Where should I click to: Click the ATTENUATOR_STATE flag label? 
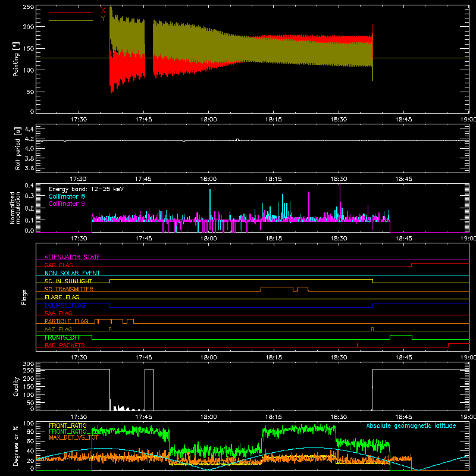(x=72, y=257)
